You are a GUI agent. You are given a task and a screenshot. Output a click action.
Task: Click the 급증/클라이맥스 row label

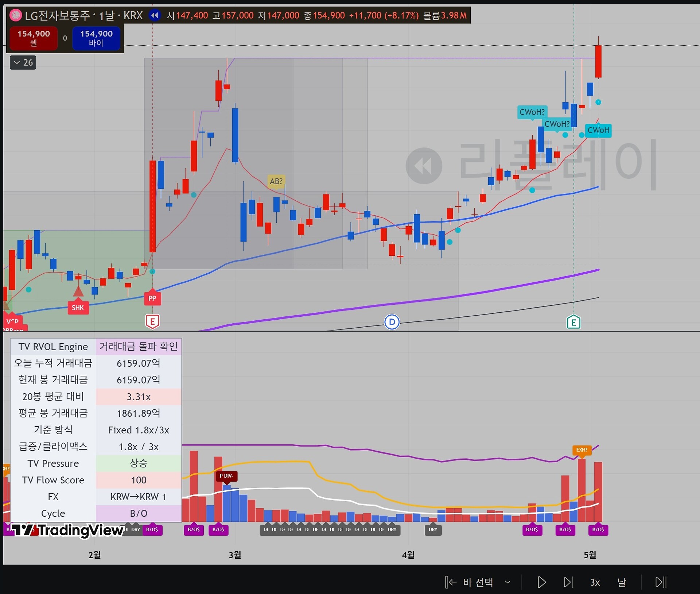coord(53,447)
